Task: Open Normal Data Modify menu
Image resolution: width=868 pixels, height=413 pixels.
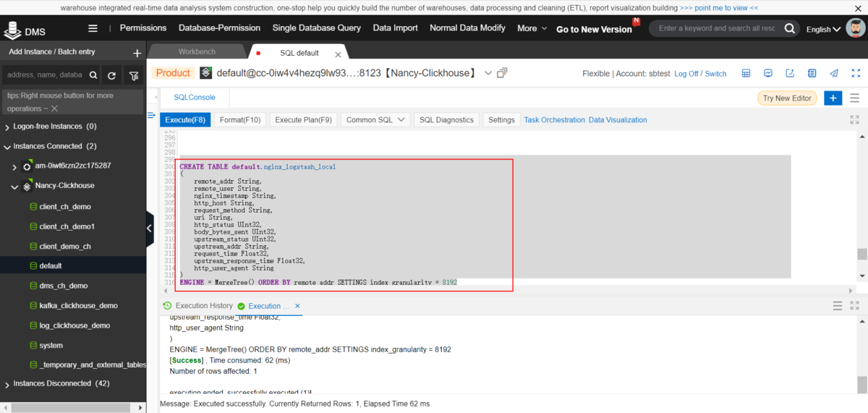Action: click(x=467, y=28)
